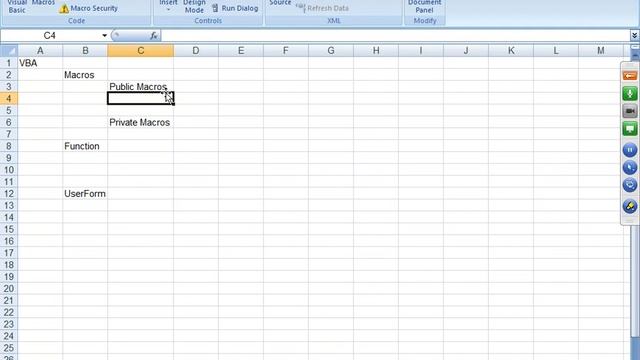Click the XML Source button

(x=280, y=3)
